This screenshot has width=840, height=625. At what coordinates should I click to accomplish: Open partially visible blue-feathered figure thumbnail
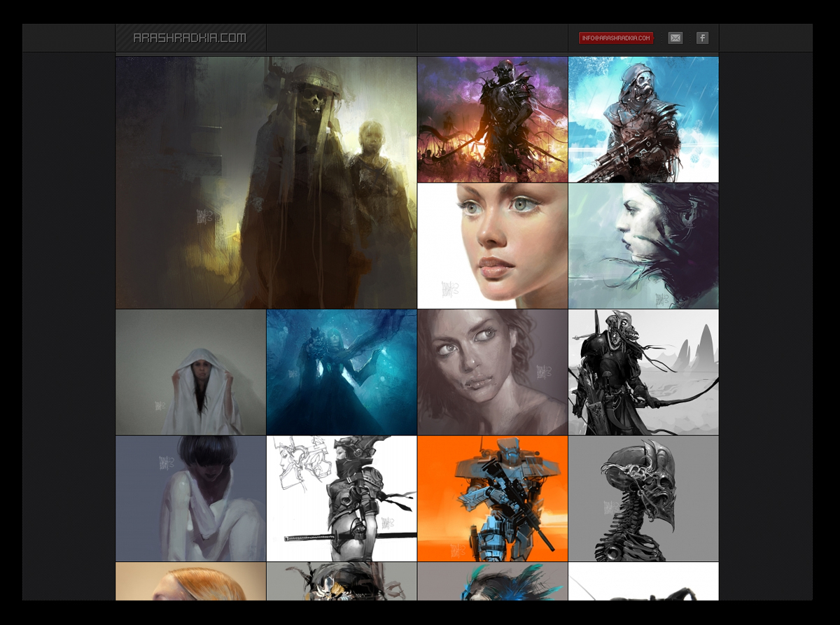(x=492, y=582)
